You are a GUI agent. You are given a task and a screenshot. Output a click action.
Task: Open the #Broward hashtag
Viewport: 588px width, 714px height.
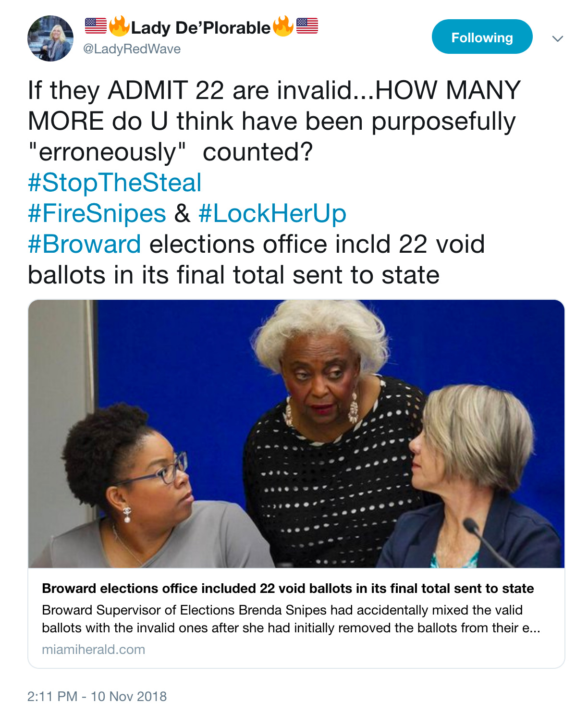85,244
